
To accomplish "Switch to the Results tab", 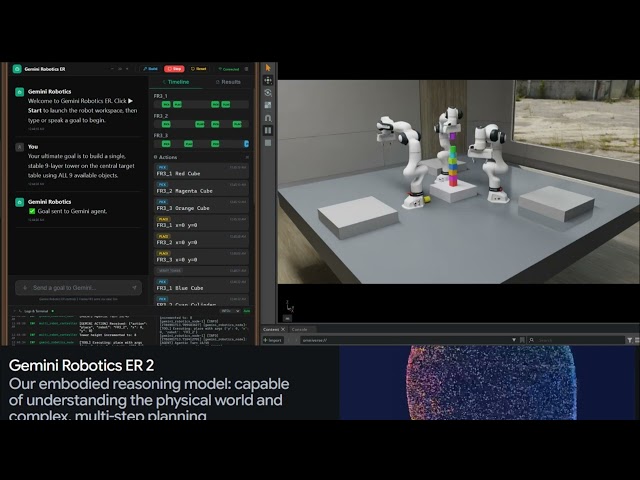I will click(x=228, y=82).
